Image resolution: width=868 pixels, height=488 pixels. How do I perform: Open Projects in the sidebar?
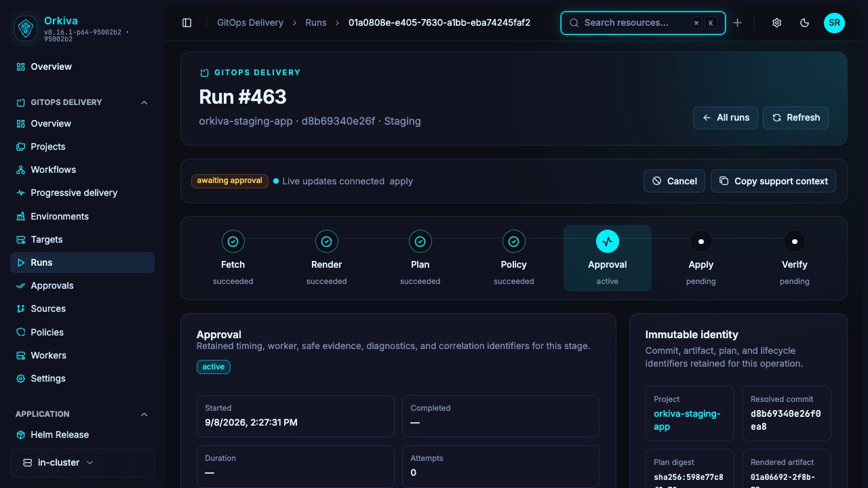click(82, 146)
